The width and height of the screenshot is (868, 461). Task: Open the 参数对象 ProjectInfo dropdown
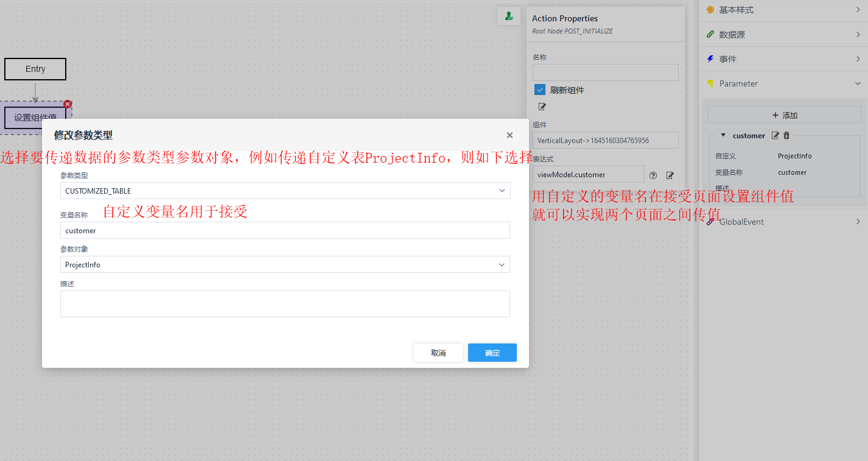pyautogui.click(x=285, y=264)
